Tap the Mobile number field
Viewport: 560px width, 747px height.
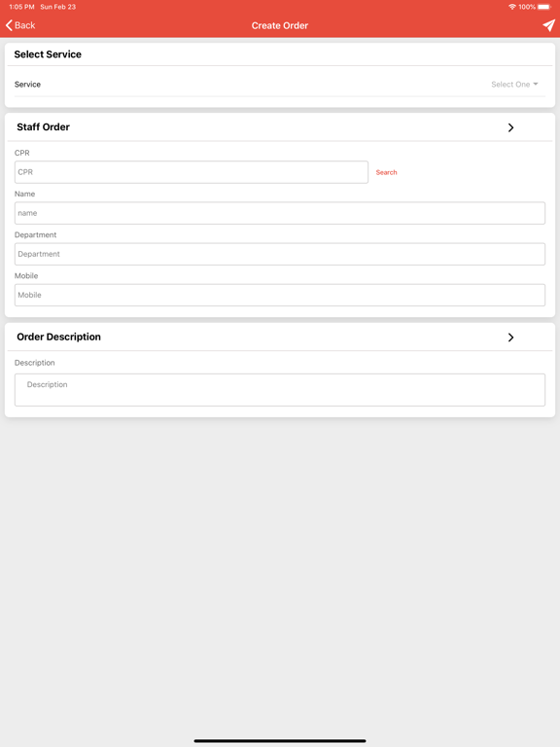click(280, 295)
